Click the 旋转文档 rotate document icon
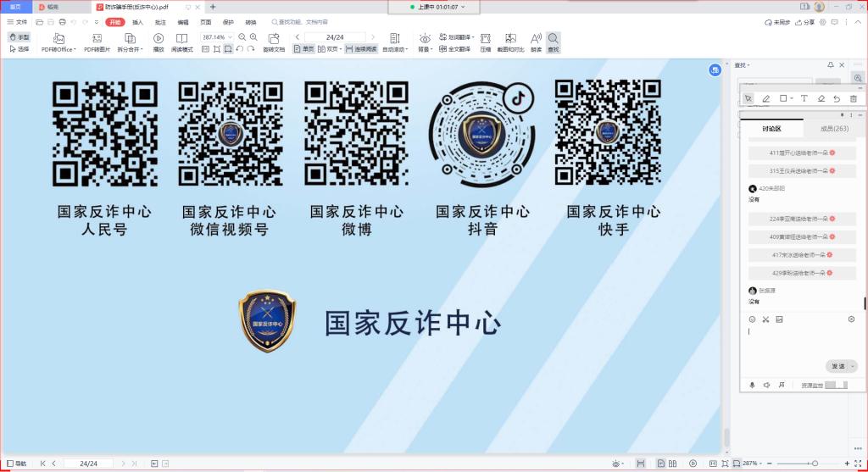This screenshot has height=472, width=868. point(274,39)
